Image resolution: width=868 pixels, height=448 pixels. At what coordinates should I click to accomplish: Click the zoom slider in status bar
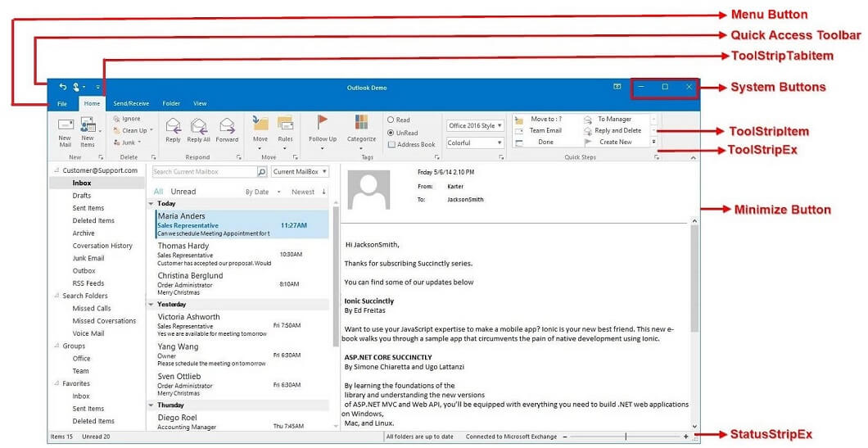626,437
